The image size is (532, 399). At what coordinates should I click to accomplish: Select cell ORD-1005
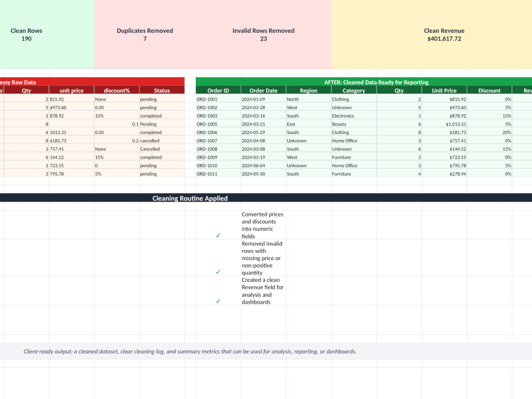[x=218, y=124]
